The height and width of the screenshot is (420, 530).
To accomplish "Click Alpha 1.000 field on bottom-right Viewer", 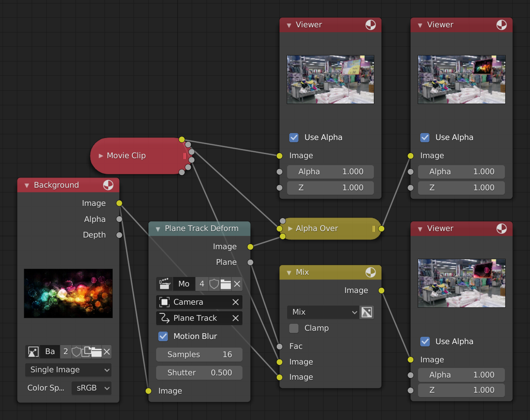I will coord(461,375).
